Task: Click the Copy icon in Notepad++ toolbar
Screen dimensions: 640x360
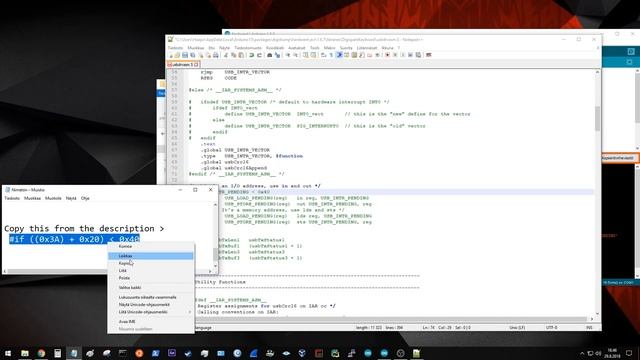Action: coord(233,55)
